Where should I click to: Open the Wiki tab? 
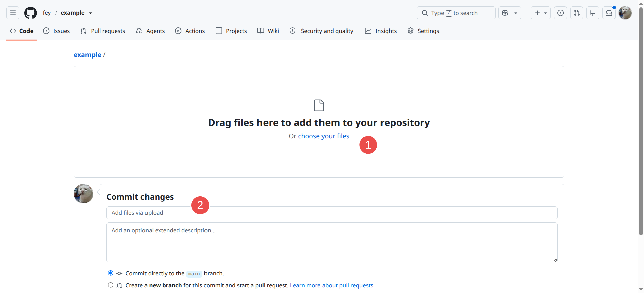pos(268,31)
